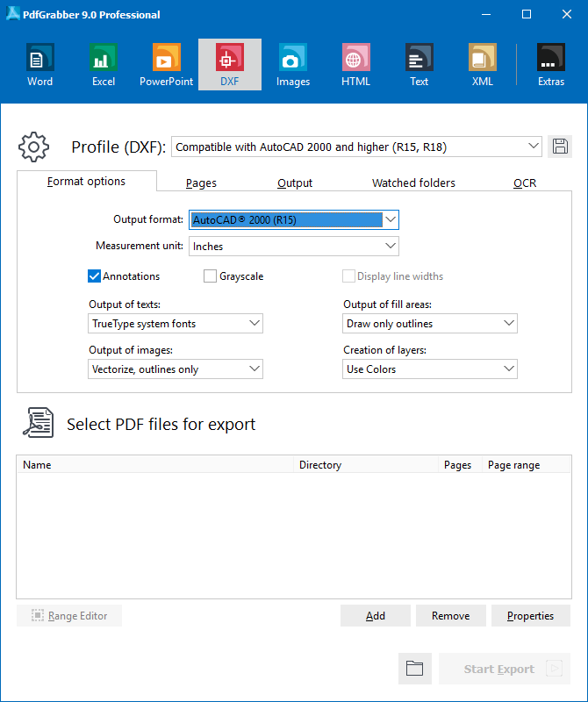Image resolution: width=588 pixels, height=702 pixels.
Task: Click the PdfGrabber logo in title bar
Action: 13,14
